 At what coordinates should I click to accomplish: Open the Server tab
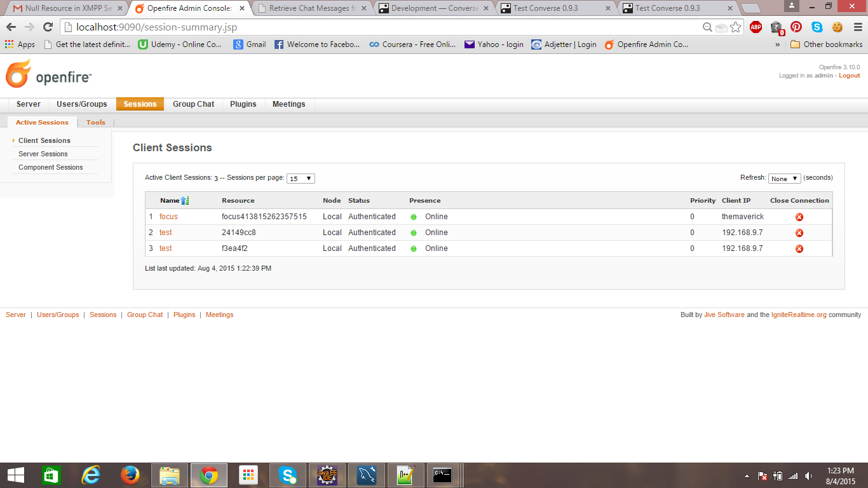click(29, 104)
